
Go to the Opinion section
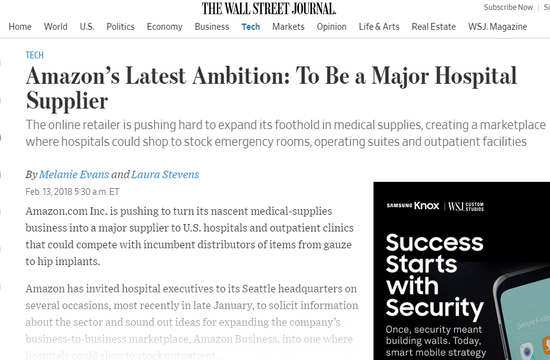(x=331, y=27)
